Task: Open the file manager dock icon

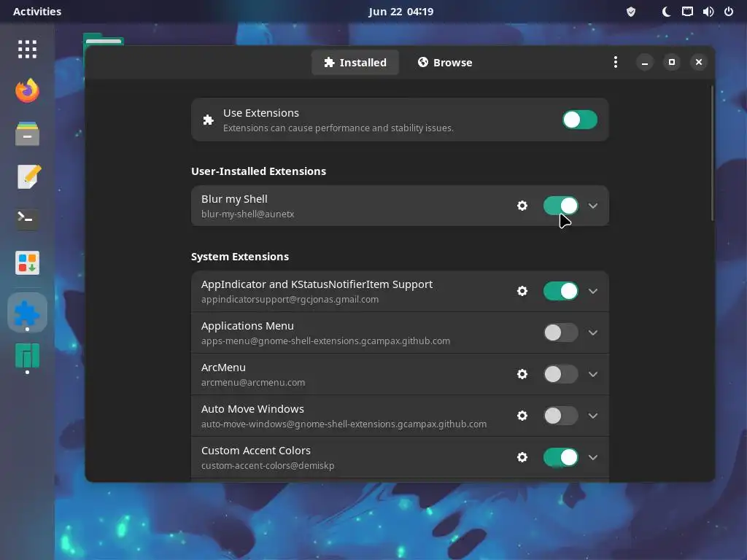Action: click(x=27, y=134)
